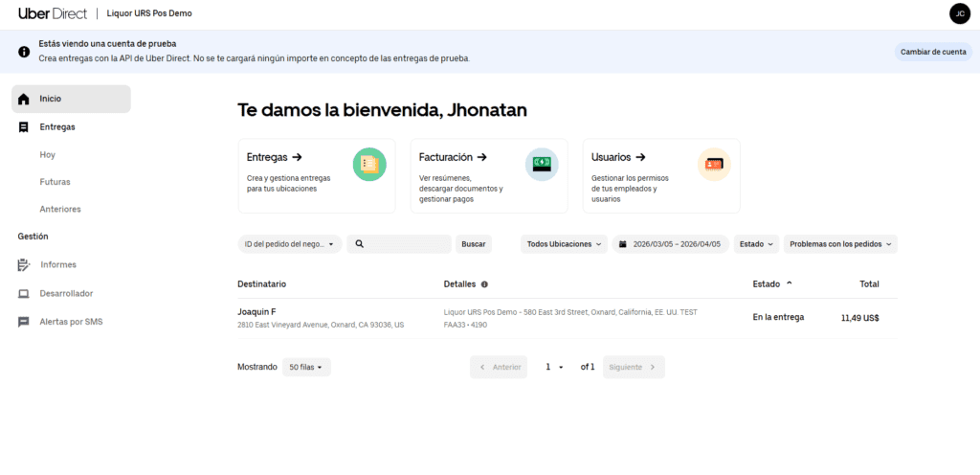Open the Entregas card
Screen dimensions: 980x475
[x=317, y=176]
